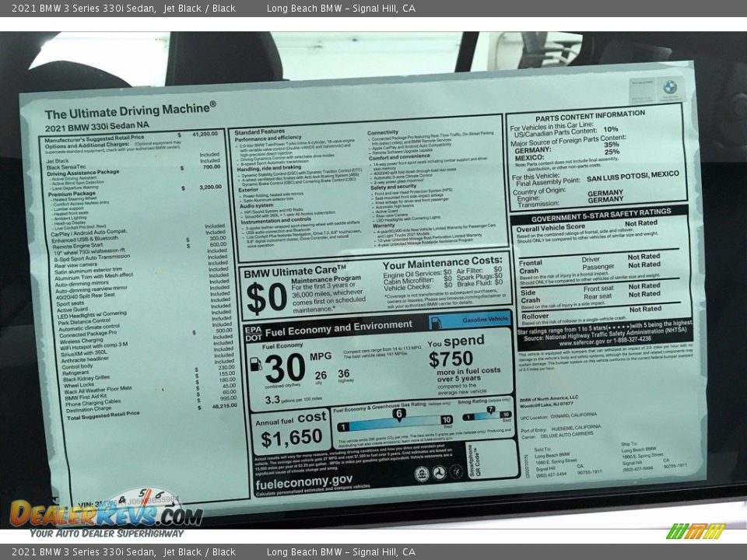Click the 'Warranty' section heading
747x560 pixels.
click(x=384, y=226)
